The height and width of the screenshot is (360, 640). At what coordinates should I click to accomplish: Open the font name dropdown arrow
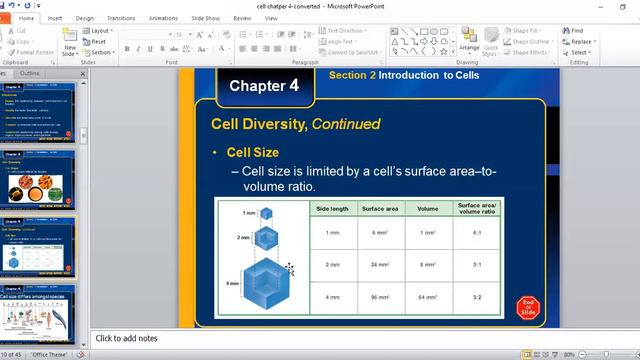[x=170, y=35]
